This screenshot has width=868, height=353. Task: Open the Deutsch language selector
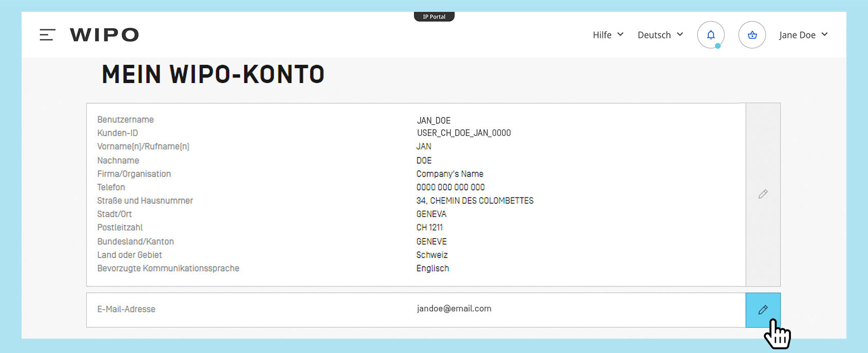[x=660, y=35]
